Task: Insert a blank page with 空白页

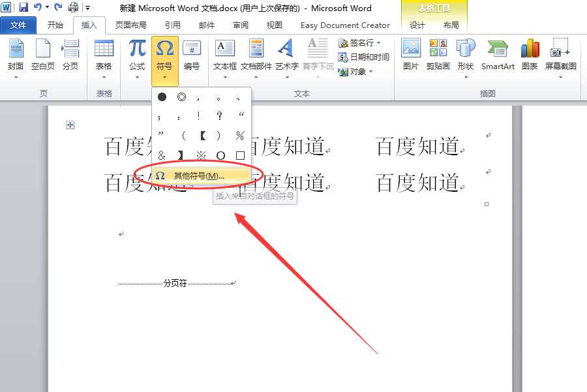Action: click(42, 55)
